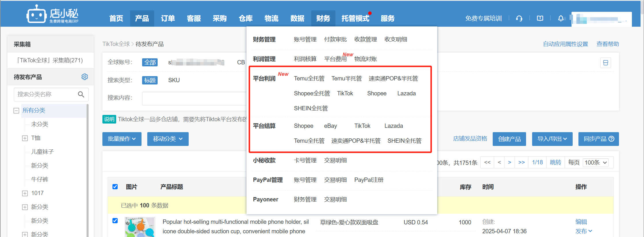Image resolution: width=644 pixels, height=237 pixels.
Task: Open 客服 navigation menu
Action: (194, 18)
